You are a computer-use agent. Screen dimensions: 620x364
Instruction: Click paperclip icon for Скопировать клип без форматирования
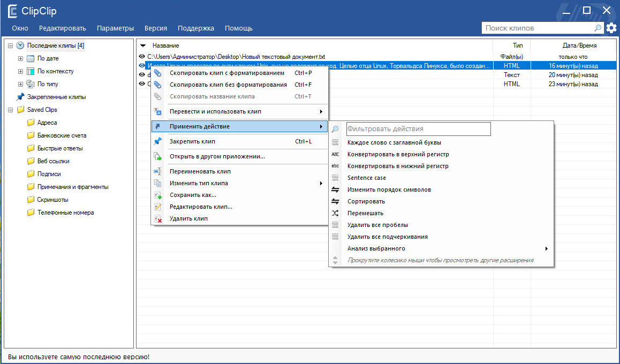158,85
